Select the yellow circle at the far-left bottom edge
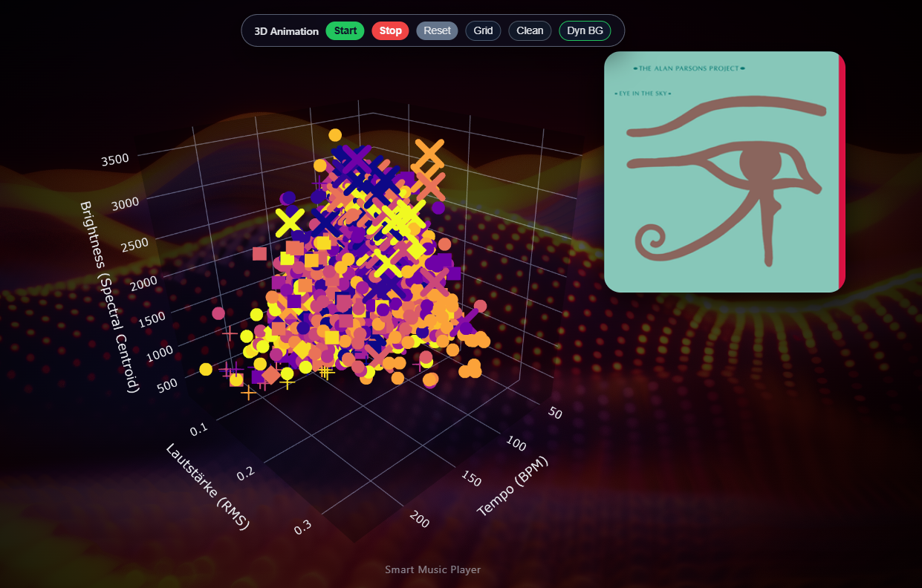922x588 pixels. (206, 369)
